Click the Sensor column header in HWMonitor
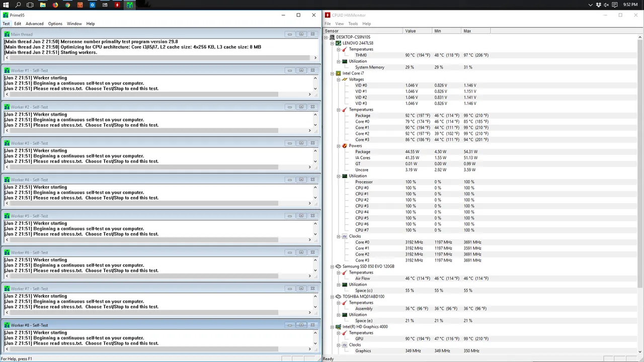 [x=363, y=31]
